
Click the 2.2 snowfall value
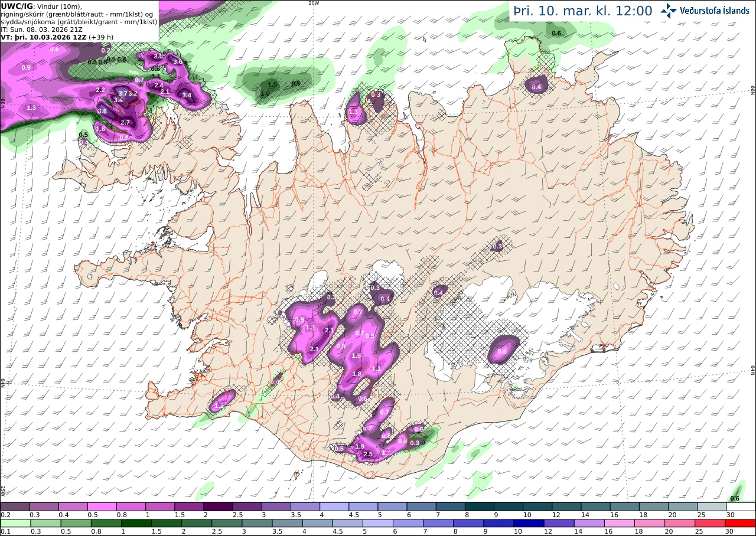[x=100, y=90]
